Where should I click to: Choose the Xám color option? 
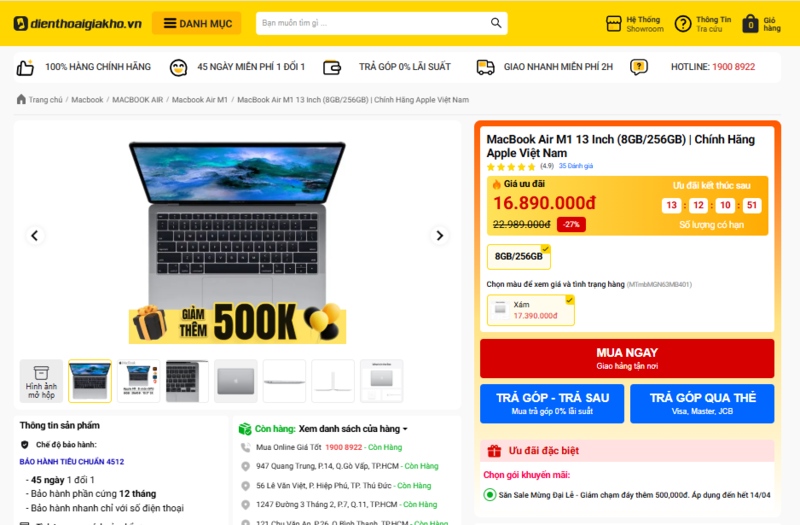[x=531, y=310]
